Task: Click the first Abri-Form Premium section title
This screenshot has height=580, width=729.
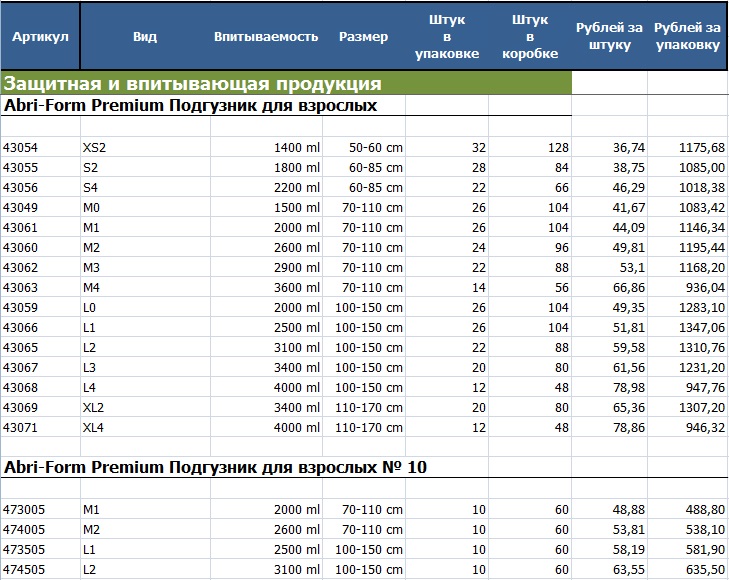Action: [190, 105]
